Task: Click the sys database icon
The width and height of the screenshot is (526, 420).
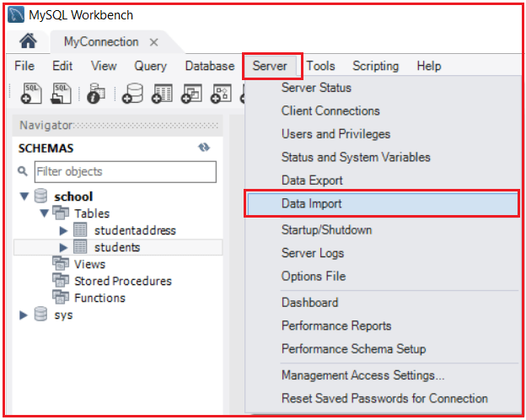Action: [41, 314]
